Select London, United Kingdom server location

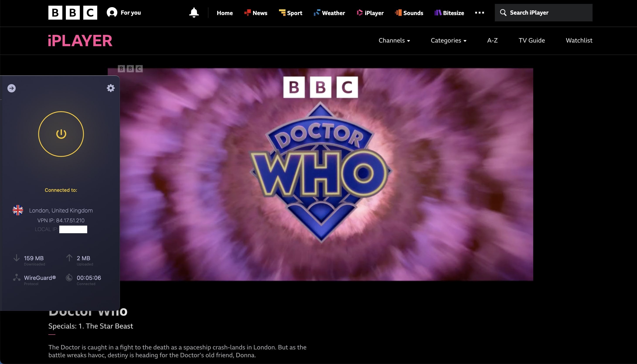point(61,211)
